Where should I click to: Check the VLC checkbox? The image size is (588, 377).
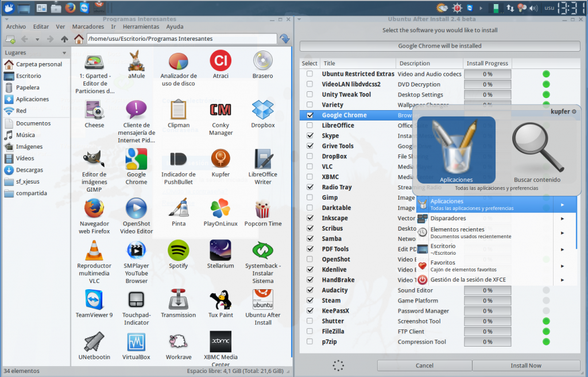310,166
